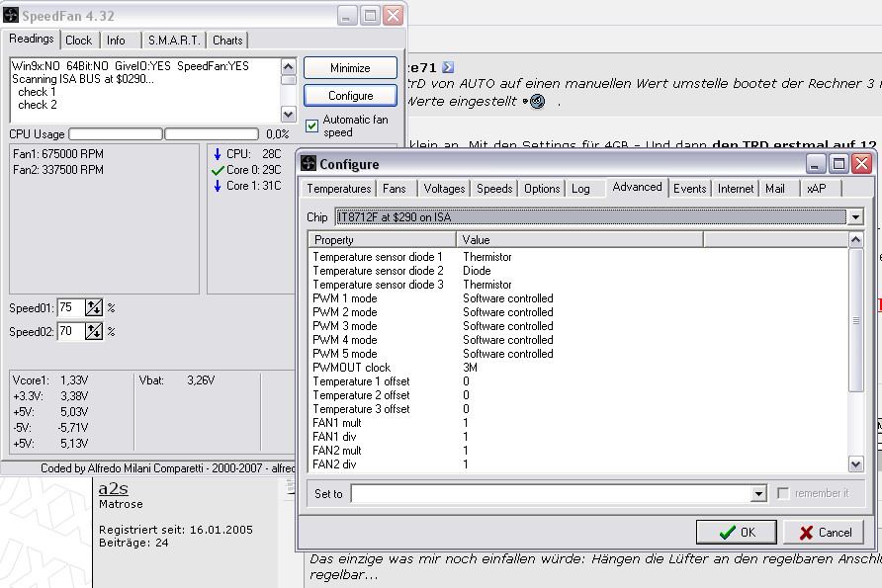Select the 'FAN2 div' row

click(578, 464)
